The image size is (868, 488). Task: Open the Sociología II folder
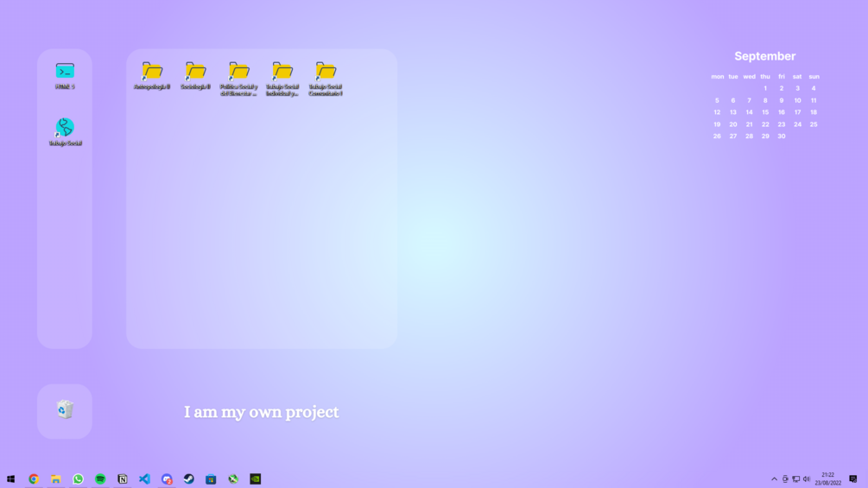(195, 76)
